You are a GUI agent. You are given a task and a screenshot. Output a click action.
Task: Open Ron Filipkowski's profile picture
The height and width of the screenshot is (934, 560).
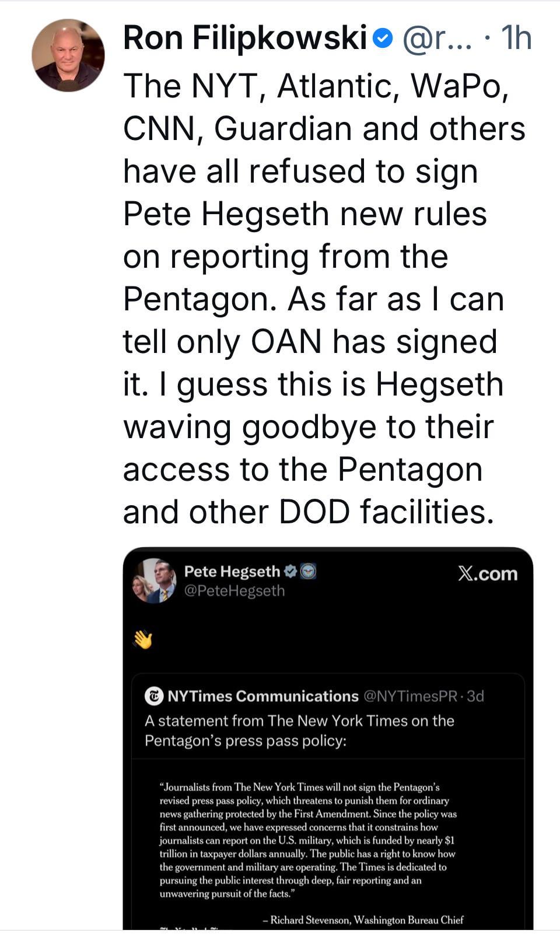coord(68,56)
